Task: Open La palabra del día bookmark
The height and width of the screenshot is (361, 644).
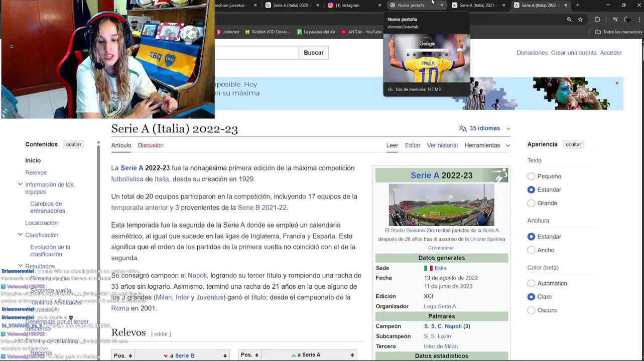Action: point(316,32)
